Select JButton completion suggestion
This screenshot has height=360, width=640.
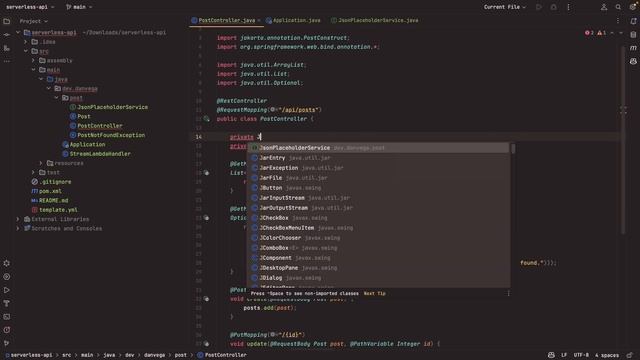(x=378, y=188)
